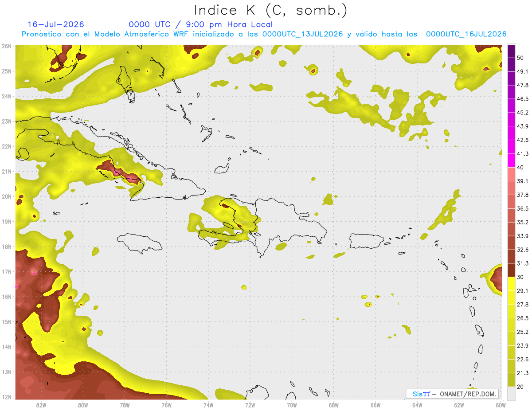Click the "62W" longitude label
Screen dimensions: 532x411
point(459,405)
